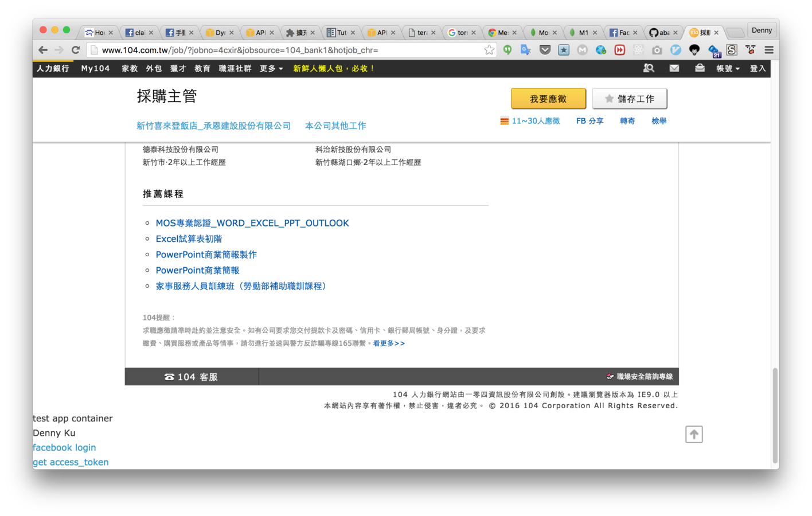The image size is (812, 516).
Task: Open Excel試算表初階 course link
Action: tap(189, 239)
